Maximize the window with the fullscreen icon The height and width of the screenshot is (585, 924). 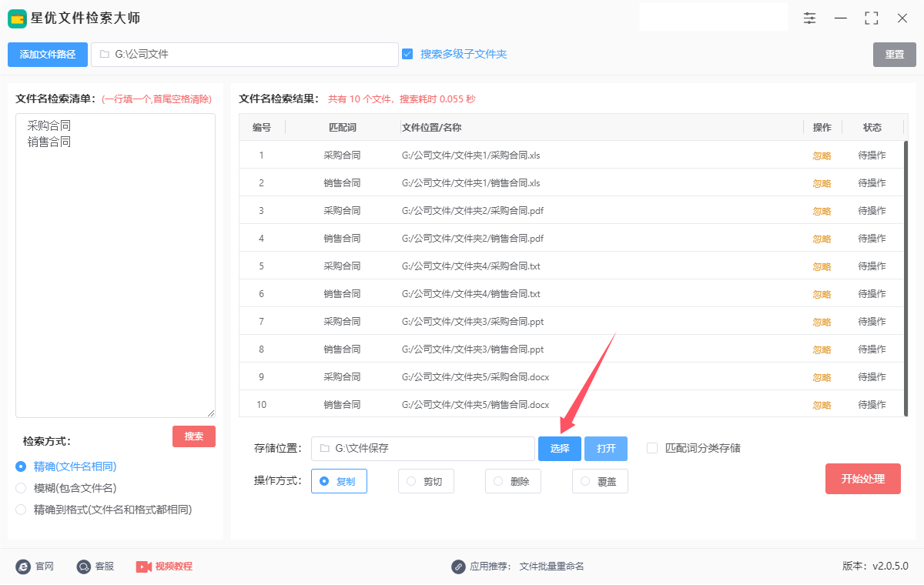click(x=872, y=18)
